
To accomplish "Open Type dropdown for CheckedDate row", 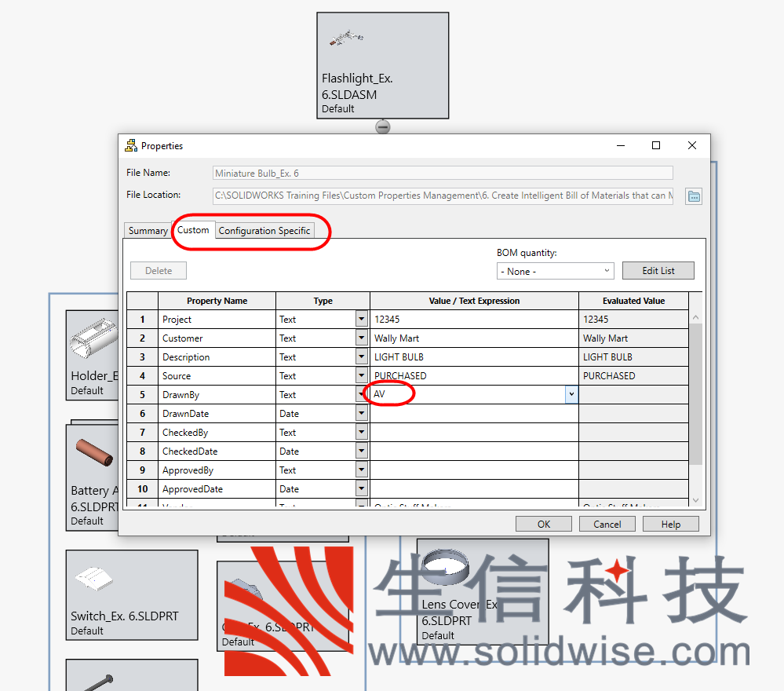I will [362, 451].
